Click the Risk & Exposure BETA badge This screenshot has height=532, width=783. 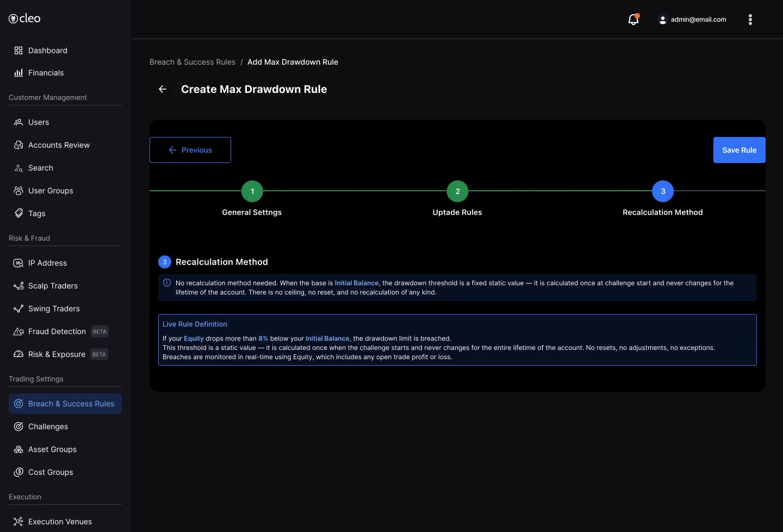pyautogui.click(x=99, y=354)
